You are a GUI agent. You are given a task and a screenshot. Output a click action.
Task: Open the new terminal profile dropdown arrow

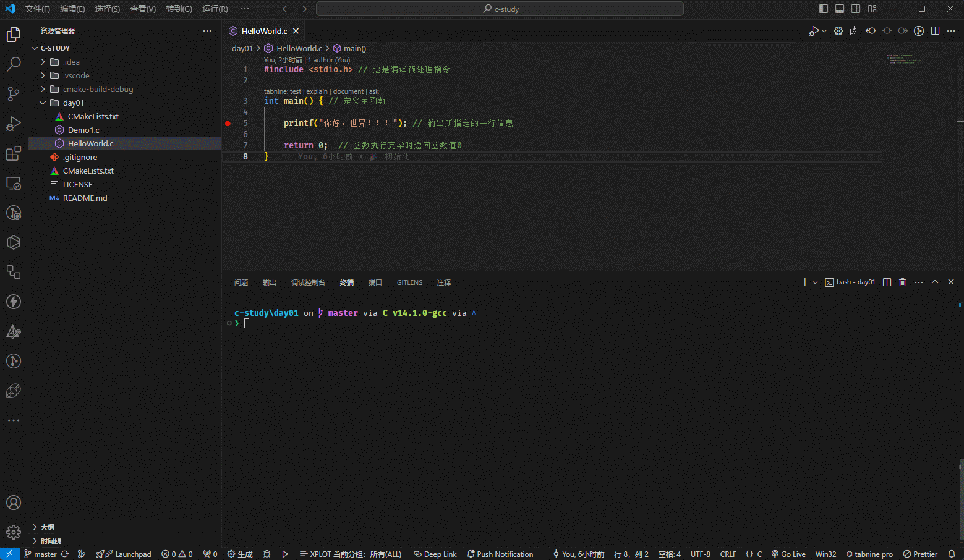[x=815, y=282]
